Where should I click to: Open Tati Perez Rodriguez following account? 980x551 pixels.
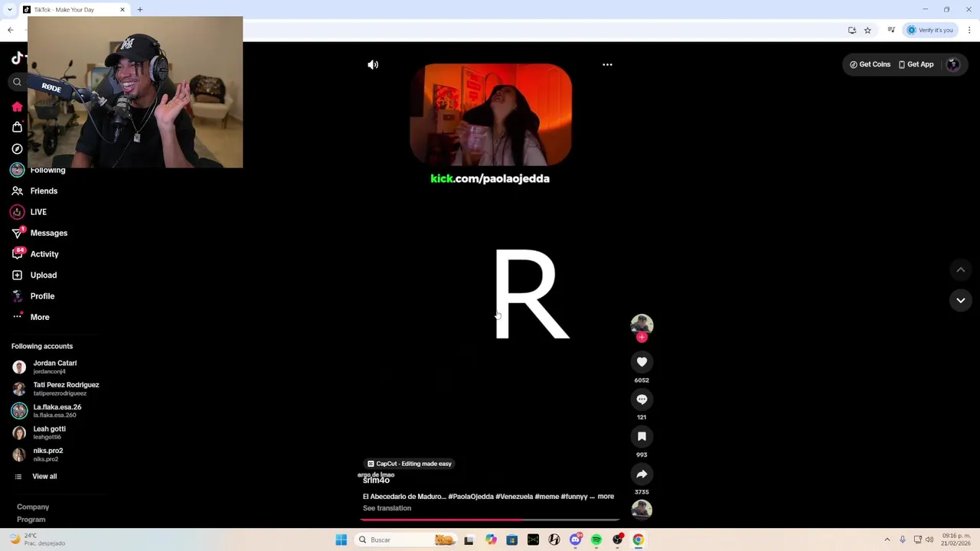55,389
